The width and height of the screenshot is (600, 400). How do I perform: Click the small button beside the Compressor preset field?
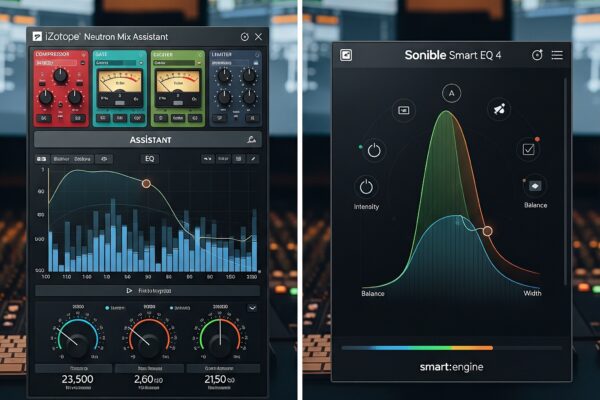(x=83, y=63)
